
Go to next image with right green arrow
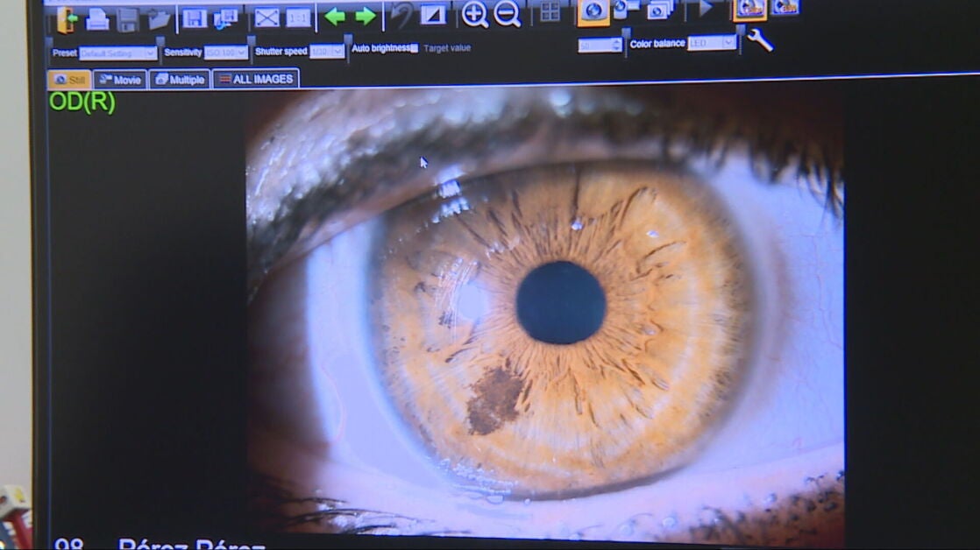point(366,17)
